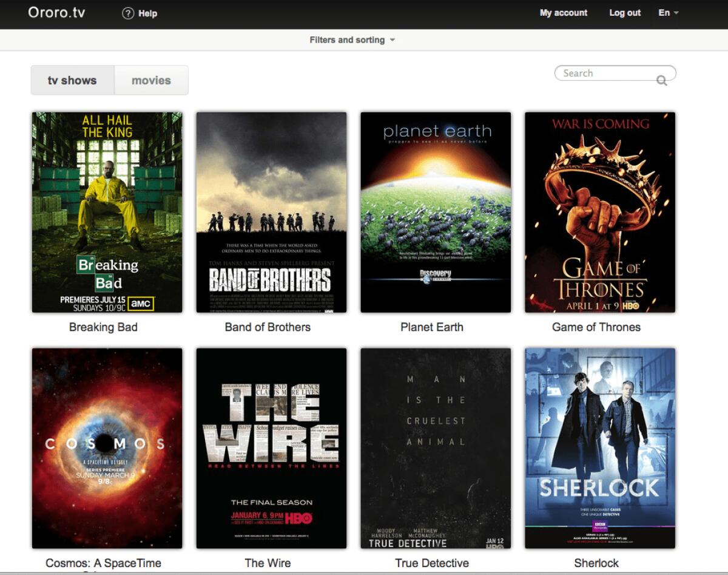
Task: Click the magnifying glass search icon
Action: coord(661,80)
